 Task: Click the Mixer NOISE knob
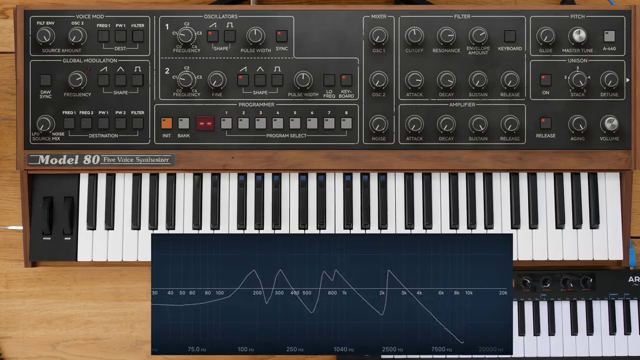[378, 124]
